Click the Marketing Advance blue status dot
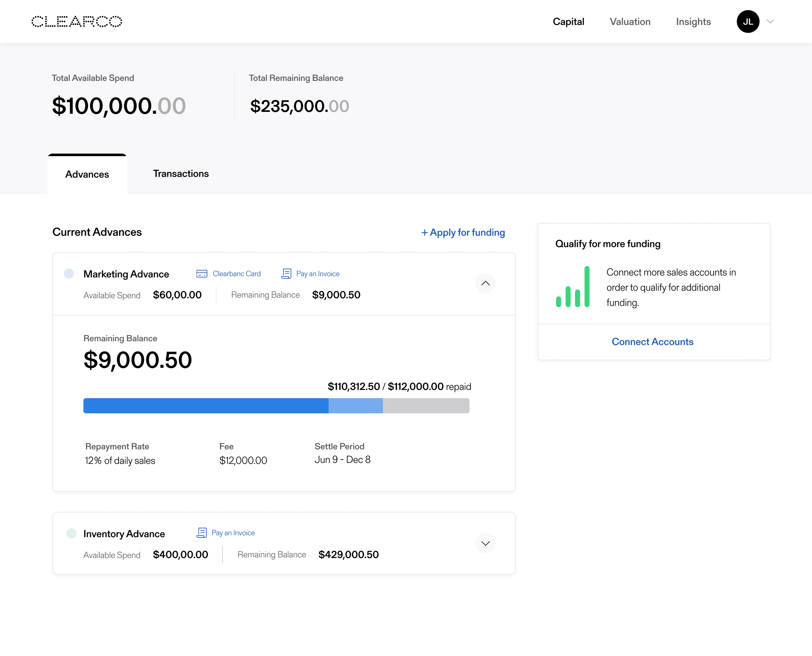 [x=69, y=274]
